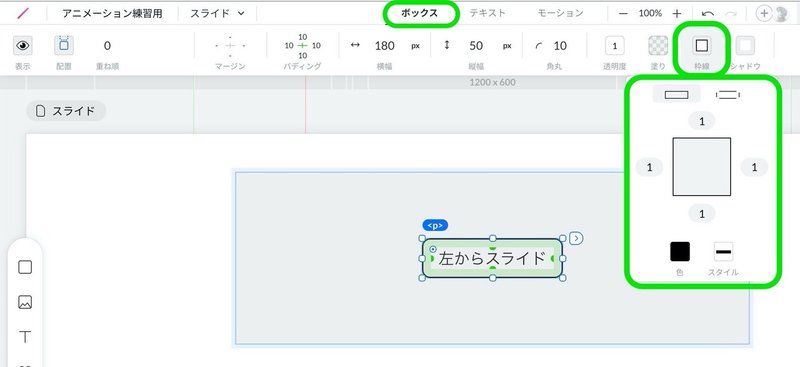
Task: Click the add collaborator plus icon
Action: (x=763, y=14)
